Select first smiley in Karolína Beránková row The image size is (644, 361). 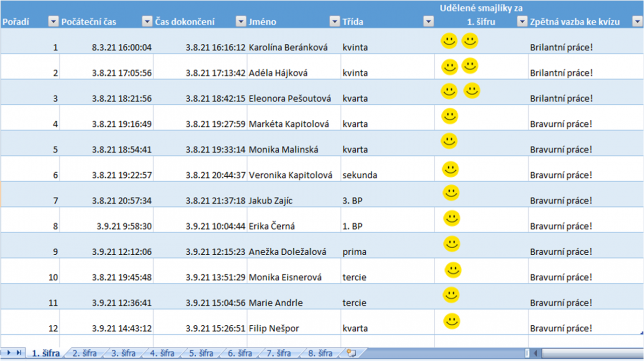pos(449,41)
